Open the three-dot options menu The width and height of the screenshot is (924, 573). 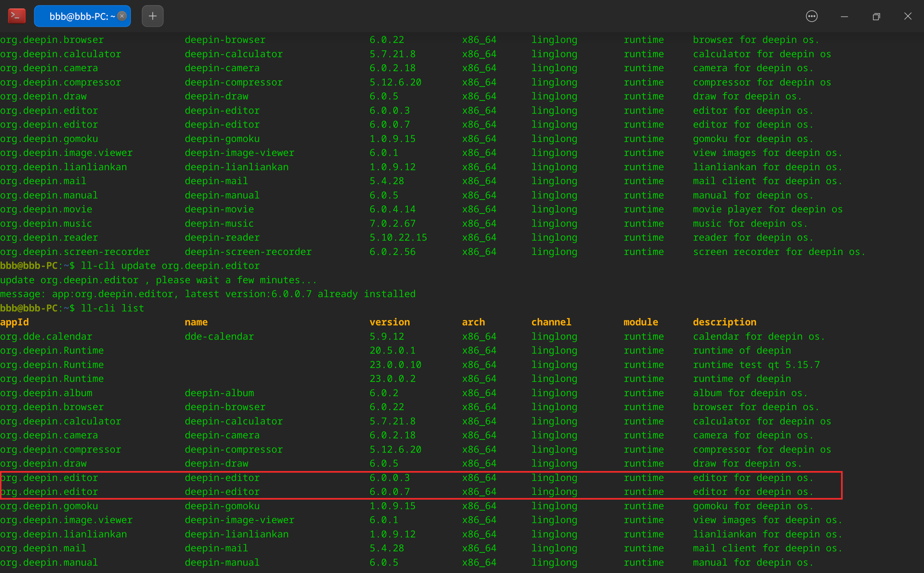[811, 16]
